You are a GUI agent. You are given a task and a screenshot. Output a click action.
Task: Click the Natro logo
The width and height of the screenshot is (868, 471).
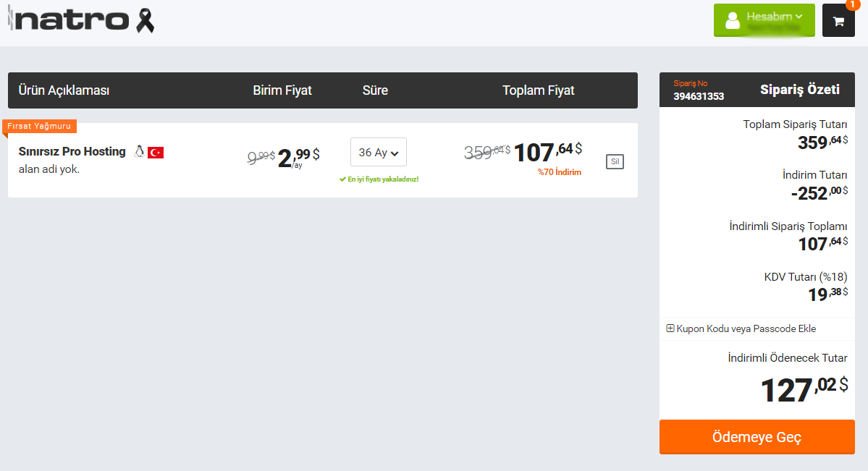pyautogui.click(x=69, y=20)
